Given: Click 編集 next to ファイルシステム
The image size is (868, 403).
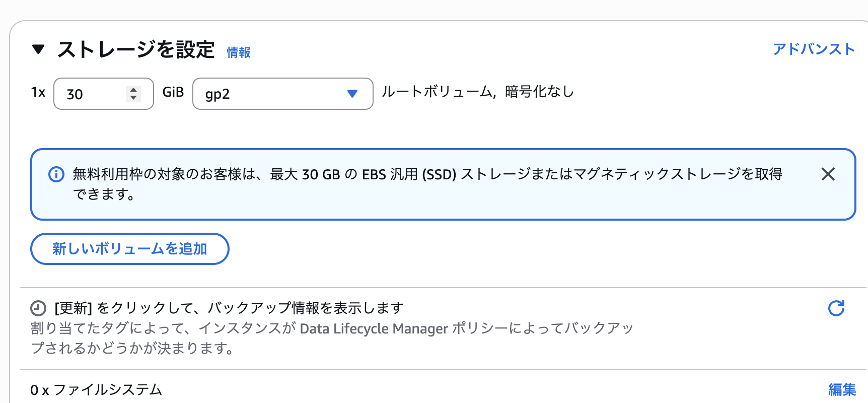Looking at the screenshot, I should (x=841, y=388).
